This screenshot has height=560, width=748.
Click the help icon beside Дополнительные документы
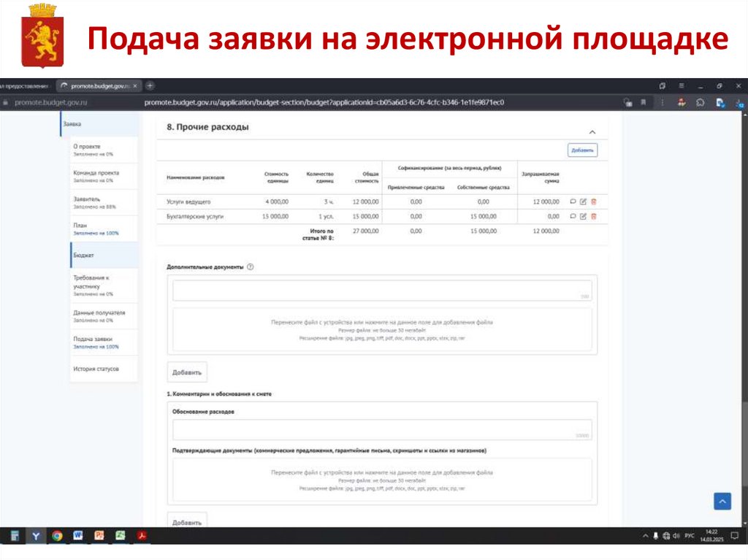point(251,266)
